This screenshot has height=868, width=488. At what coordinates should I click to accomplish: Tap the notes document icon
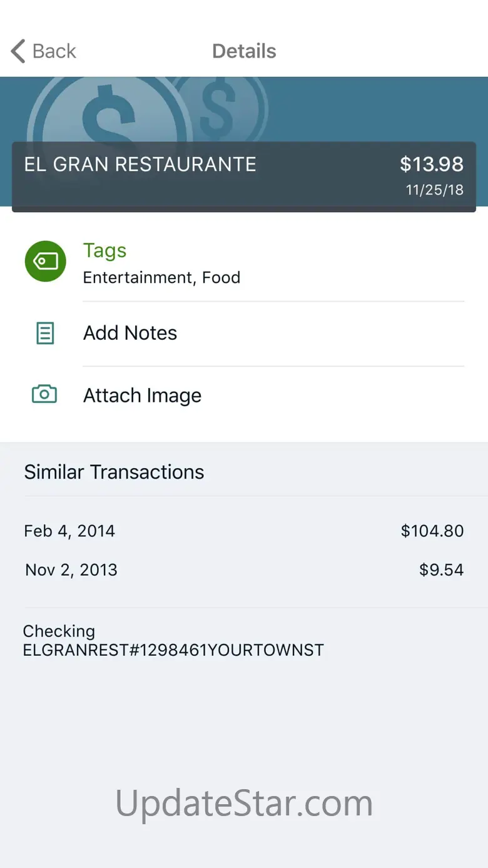(45, 334)
